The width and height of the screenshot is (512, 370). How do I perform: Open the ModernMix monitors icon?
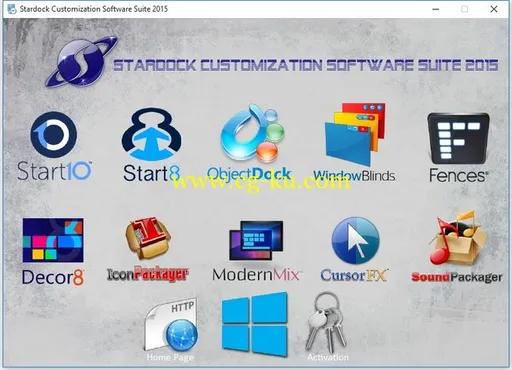tap(256, 240)
